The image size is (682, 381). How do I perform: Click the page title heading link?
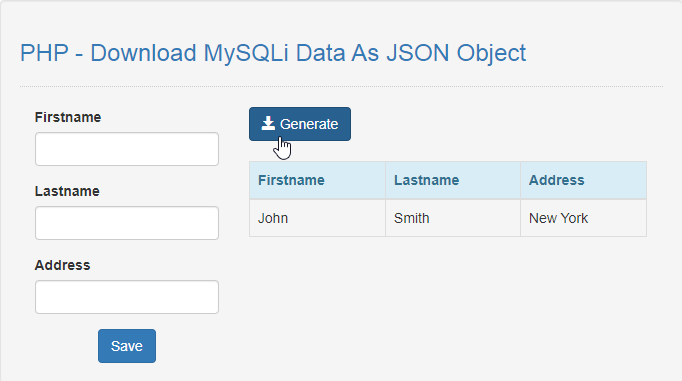click(x=273, y=53)
